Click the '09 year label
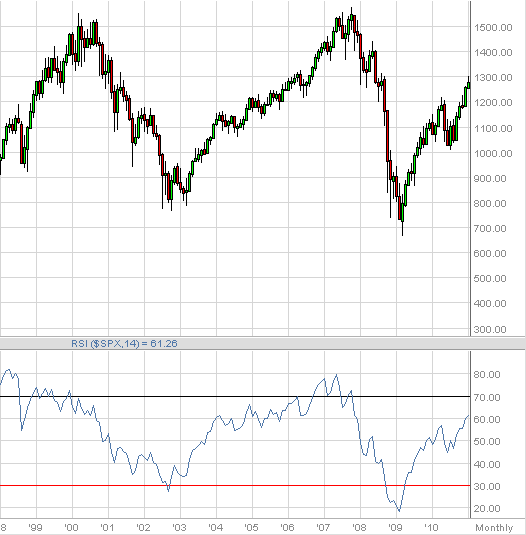526x535 pixels. coord(395,527)
